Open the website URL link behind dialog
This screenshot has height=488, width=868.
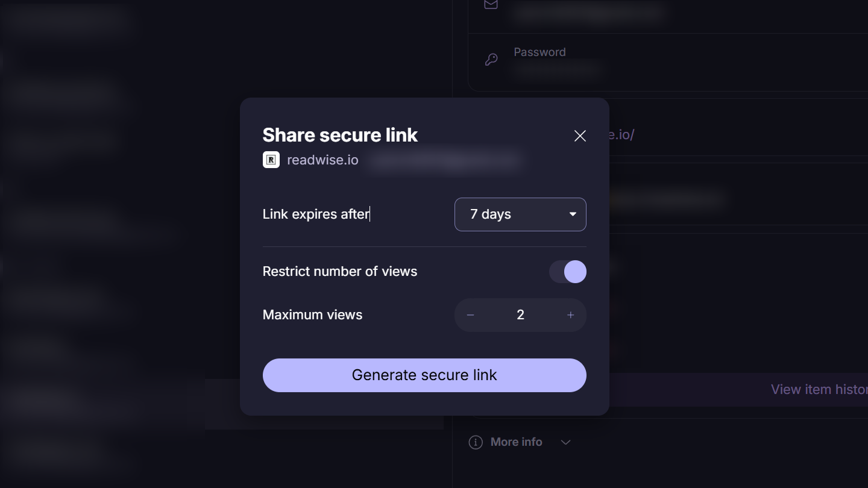pos(622,134)
